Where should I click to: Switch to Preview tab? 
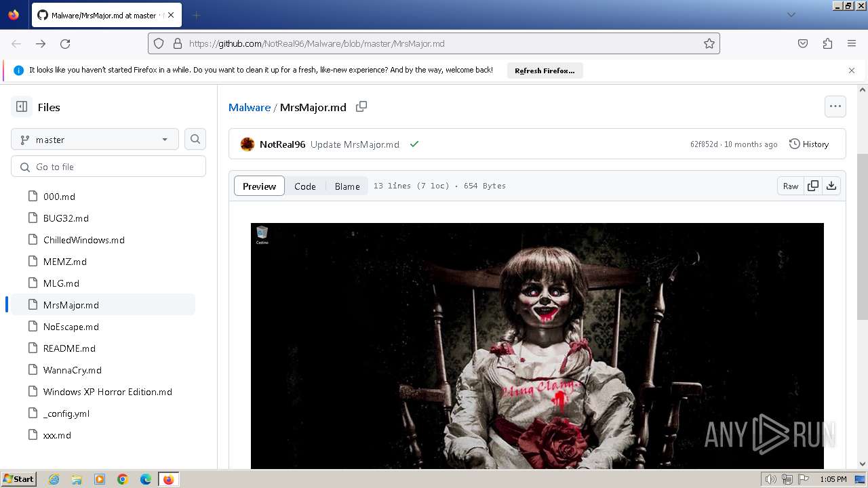pos(259,186)
